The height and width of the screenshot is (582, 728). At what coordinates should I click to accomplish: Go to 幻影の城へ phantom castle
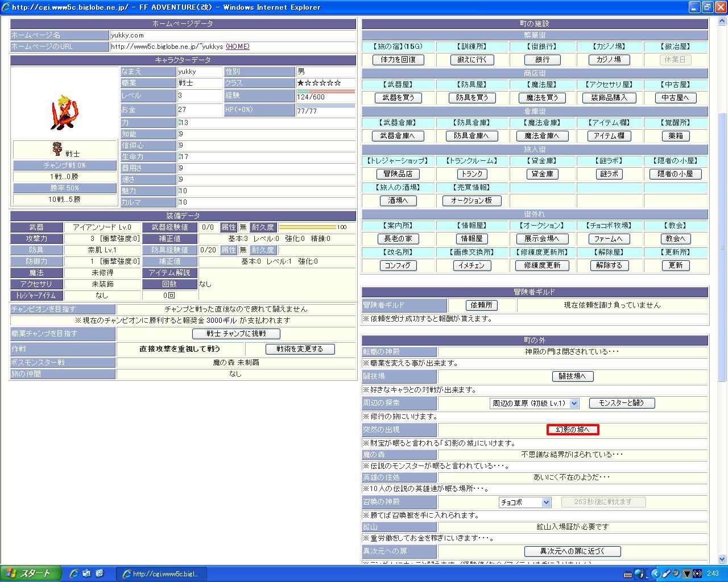pos(573,430)
